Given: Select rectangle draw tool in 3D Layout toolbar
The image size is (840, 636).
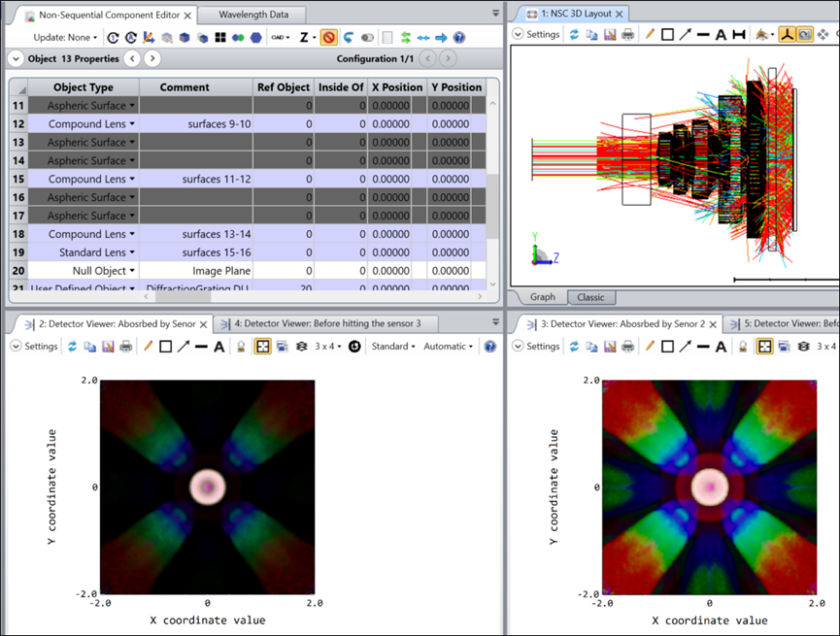Looking at the screenshot, I should coord(667,34).
